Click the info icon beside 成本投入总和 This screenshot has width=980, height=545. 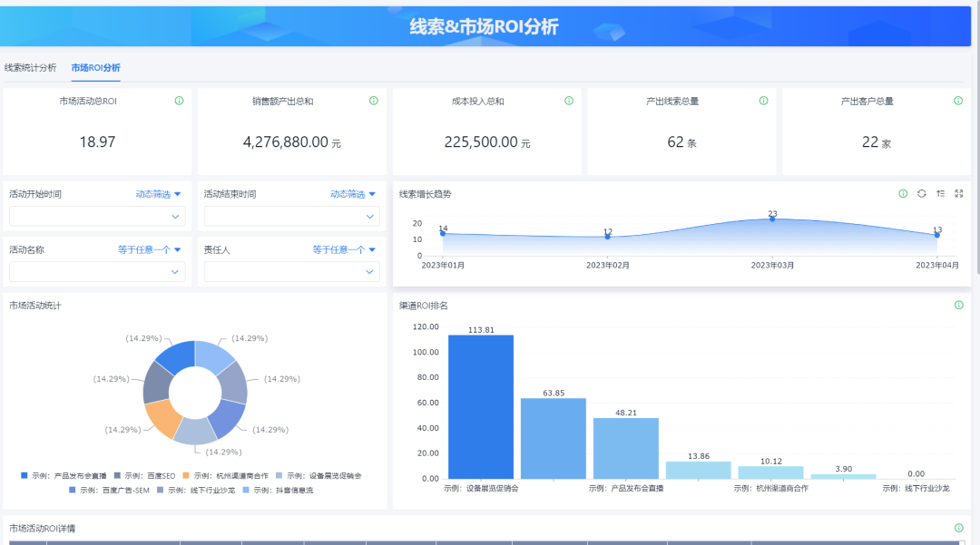tap(568, 101)
